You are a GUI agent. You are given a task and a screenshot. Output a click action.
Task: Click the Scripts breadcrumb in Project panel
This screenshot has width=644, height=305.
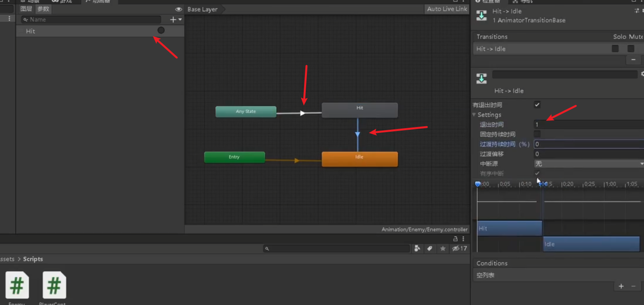click(x=33, y=259)
